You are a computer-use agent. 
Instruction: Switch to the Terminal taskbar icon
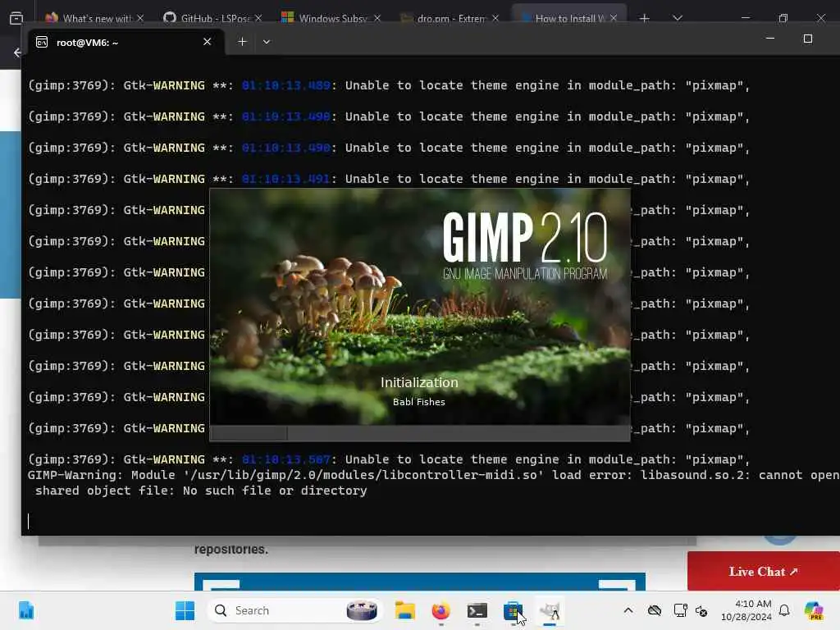(477, 610)
